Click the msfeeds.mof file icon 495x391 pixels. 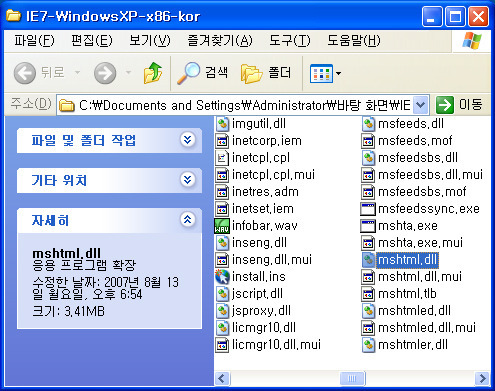[368, 141]
